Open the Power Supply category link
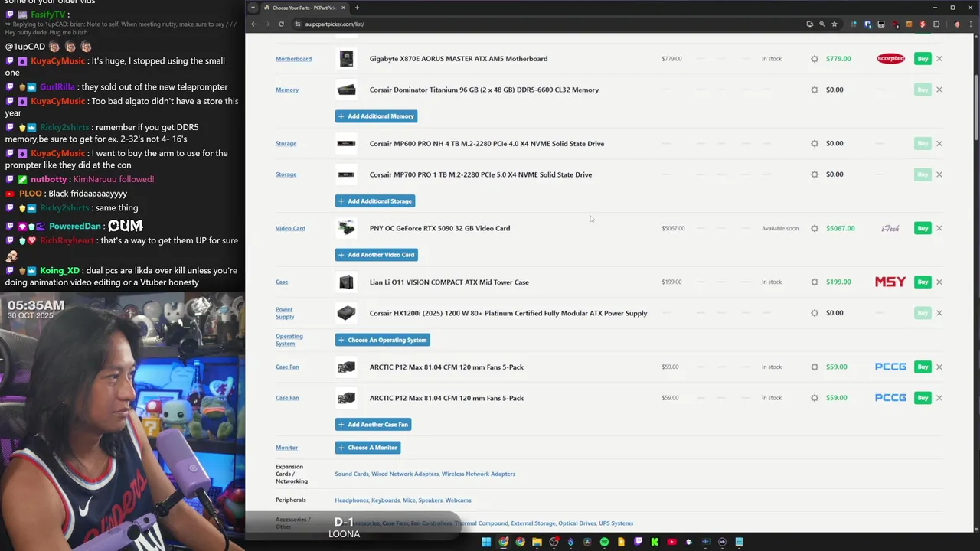 tap(285, 313)
